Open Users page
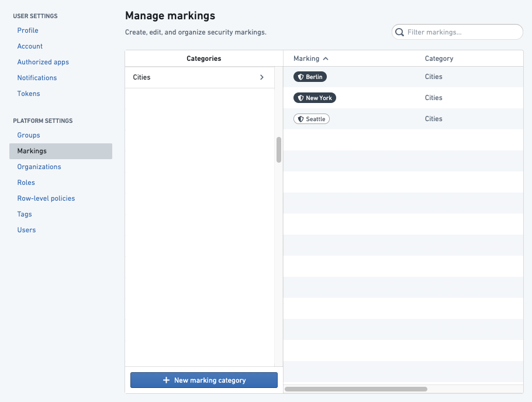 tap(26, 230)
